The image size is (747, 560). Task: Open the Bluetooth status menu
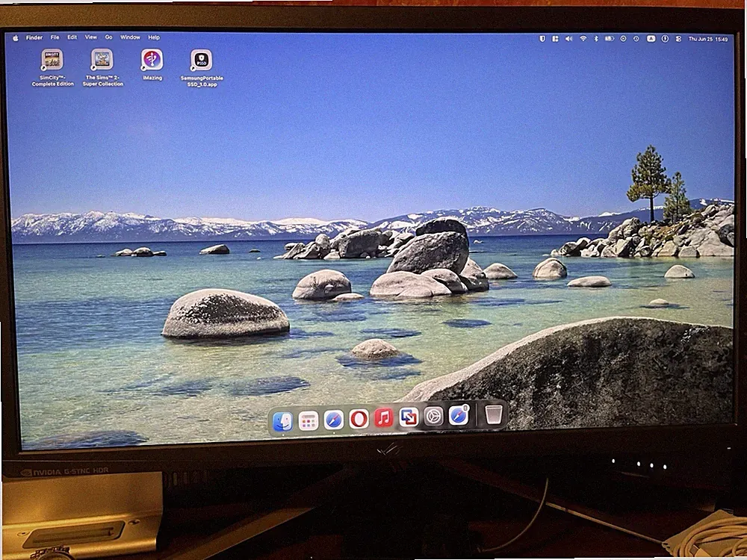tap(596, 39)
